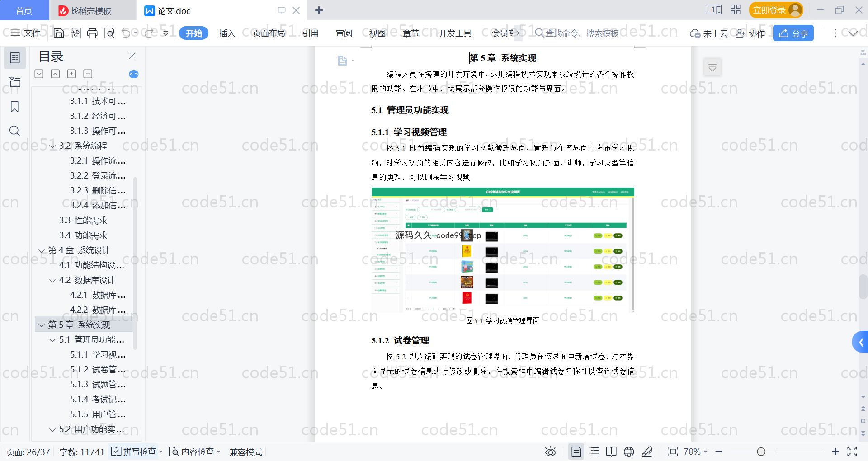Open the 70% zoom dropdown
This screenshot has height=461, width=868.
(695, 452)
